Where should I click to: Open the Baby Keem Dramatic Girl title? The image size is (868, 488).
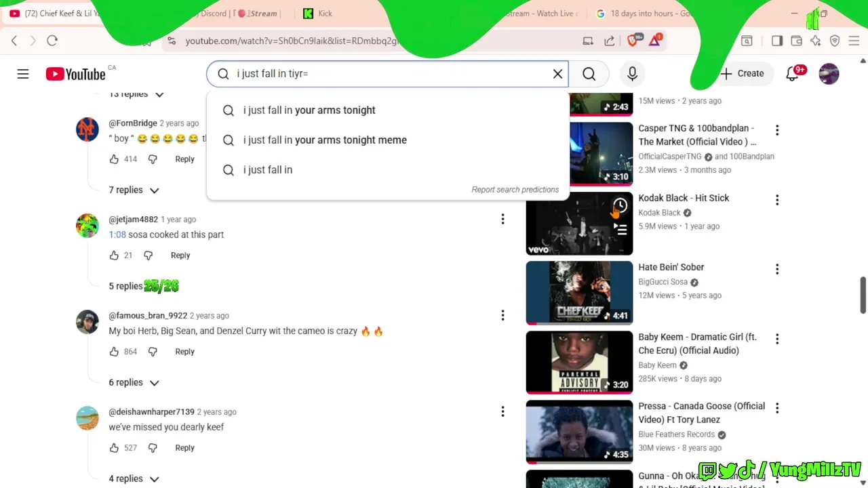(697, 344)
